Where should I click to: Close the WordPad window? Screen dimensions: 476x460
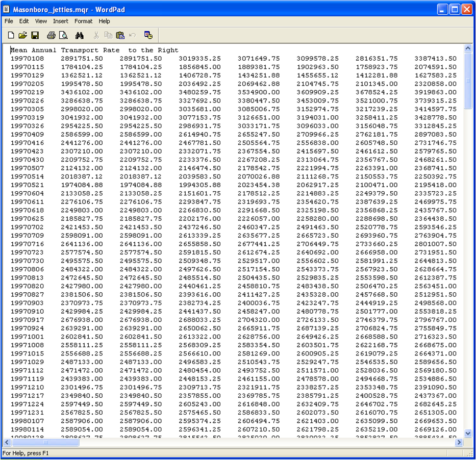point(467,9)
